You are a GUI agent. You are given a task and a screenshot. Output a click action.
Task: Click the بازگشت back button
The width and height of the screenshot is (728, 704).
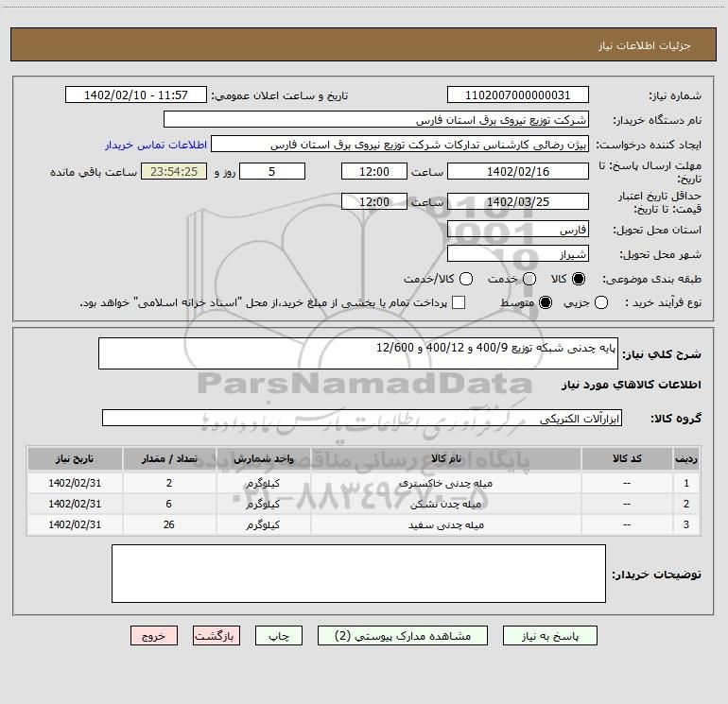point(217,635)
